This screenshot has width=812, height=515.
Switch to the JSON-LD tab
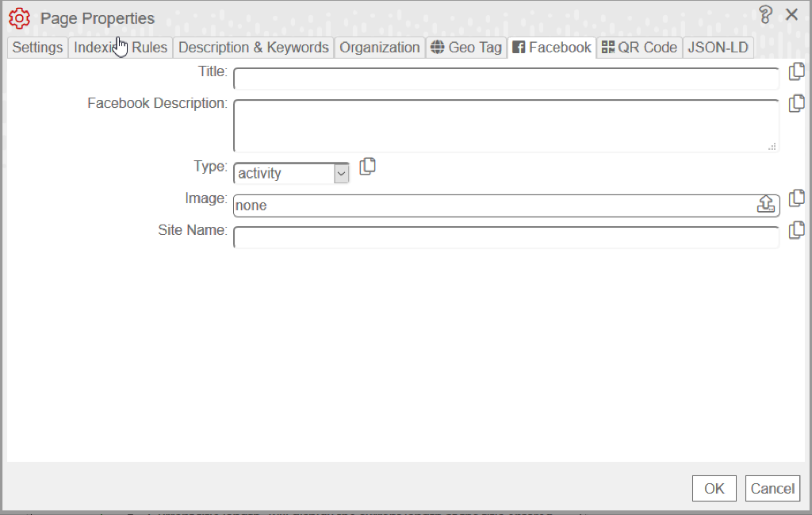[x=718, y=48]
